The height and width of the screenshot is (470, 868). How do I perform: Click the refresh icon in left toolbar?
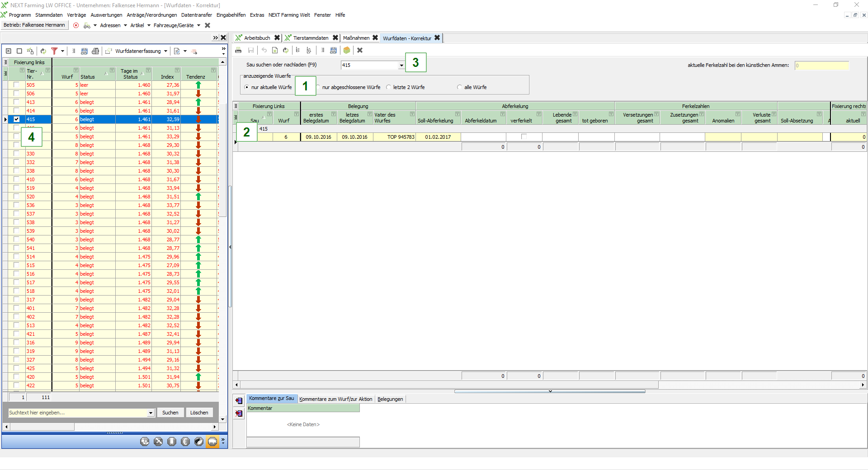tap(43, 51)
